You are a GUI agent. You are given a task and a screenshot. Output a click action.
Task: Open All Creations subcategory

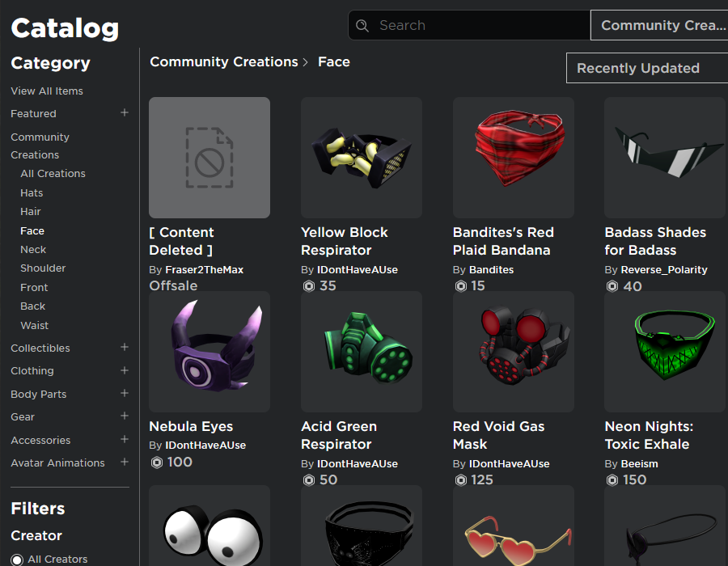[x=53, y=174]
